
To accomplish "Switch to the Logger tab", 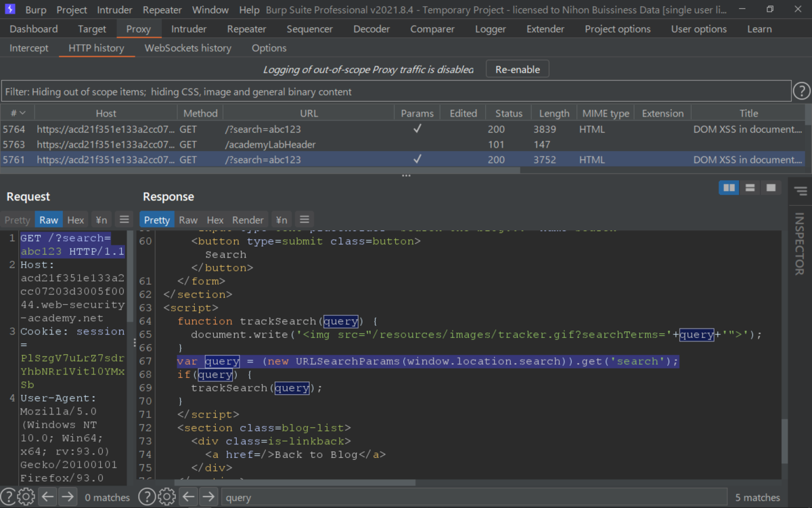I will tap(491, 29).
